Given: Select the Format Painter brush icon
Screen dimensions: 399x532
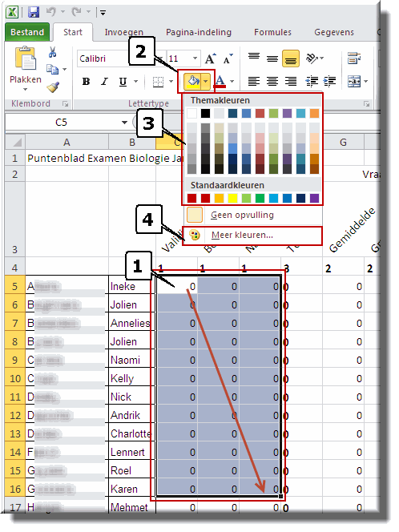Looking at the screenshot, I should [53, 87].
